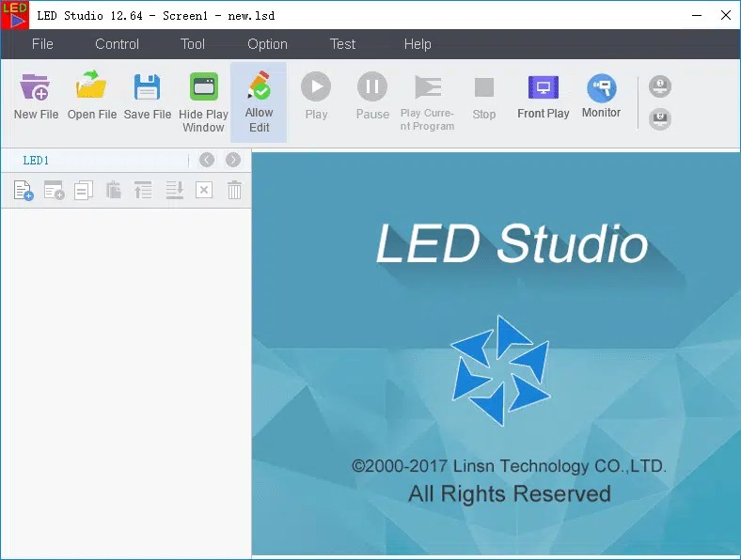
Task: Open the Tool menu
Action: (x=193, y=44)
